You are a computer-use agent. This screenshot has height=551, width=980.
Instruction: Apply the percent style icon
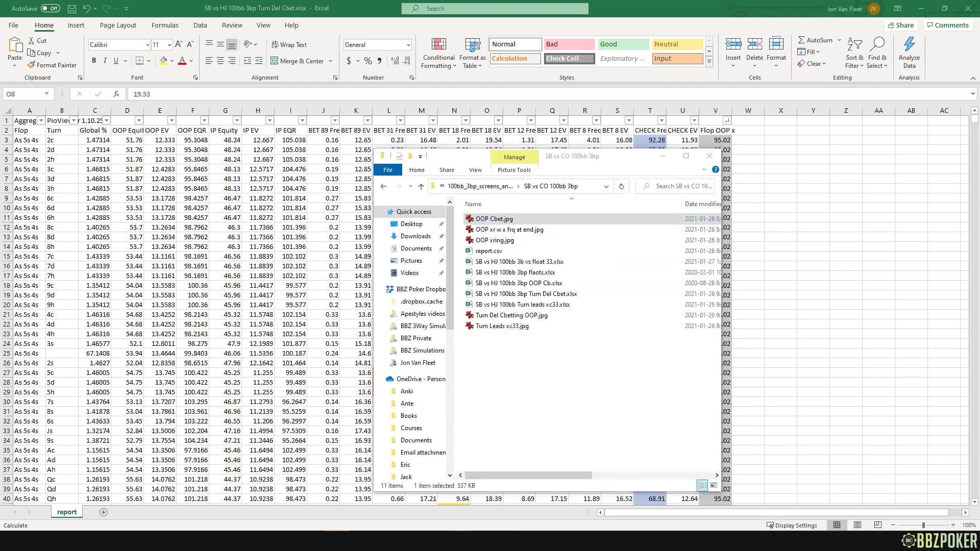coord(367,61)
